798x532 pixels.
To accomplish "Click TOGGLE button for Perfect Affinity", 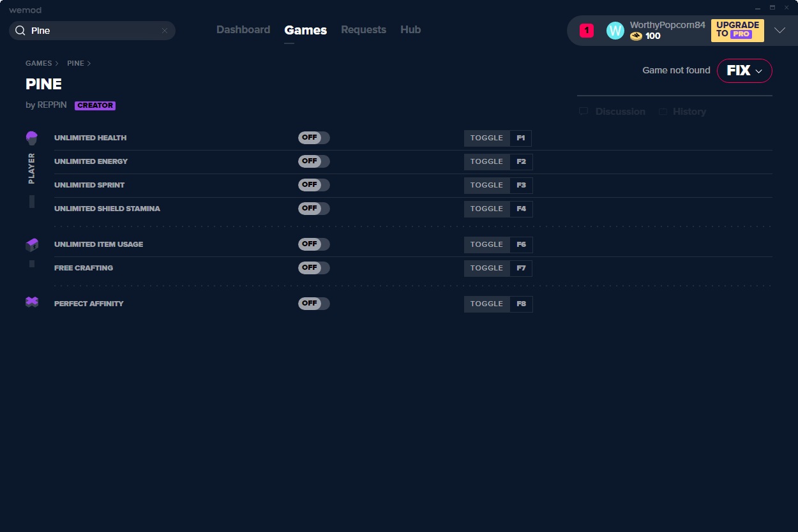I will 487,304.
